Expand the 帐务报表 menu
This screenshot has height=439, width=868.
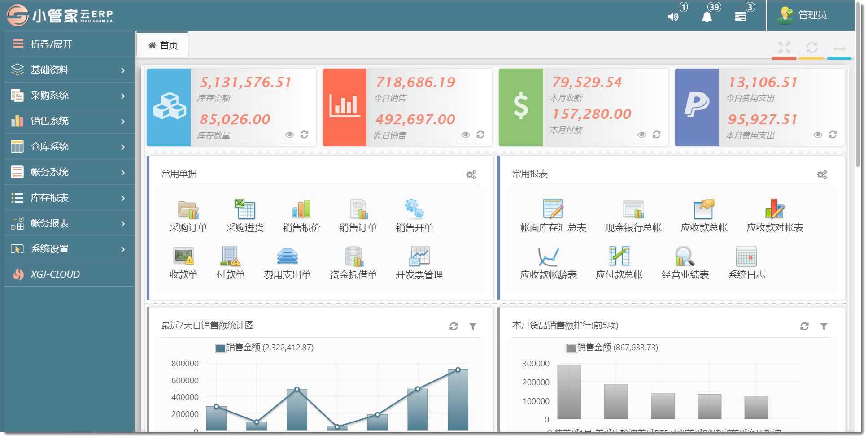69,223
